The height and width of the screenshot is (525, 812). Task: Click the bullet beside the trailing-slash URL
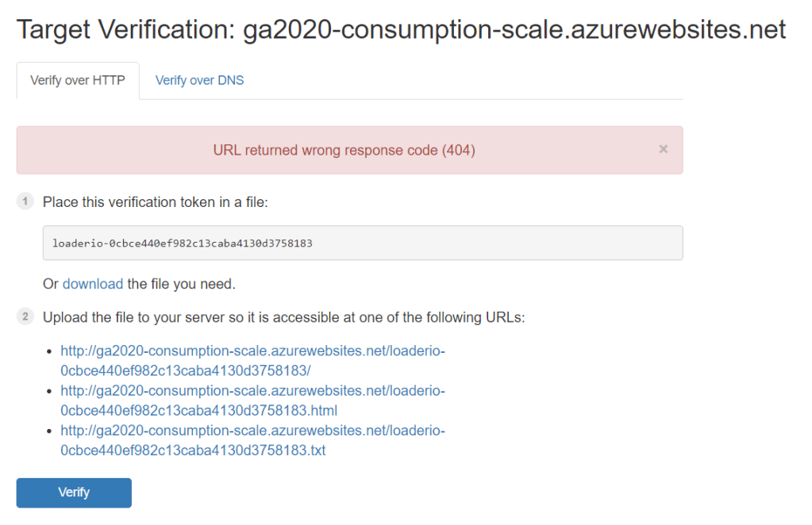(51, 350)
